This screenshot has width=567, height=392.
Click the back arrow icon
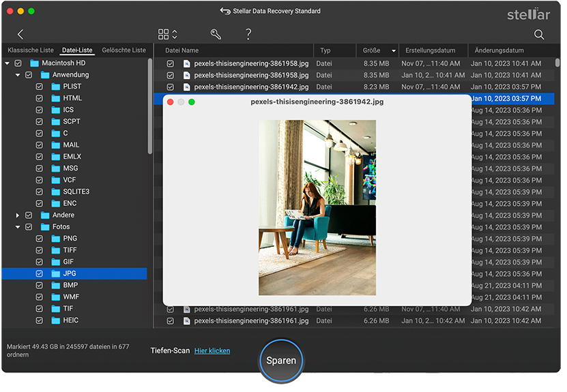pyautogui.click(x=20, y=34)
